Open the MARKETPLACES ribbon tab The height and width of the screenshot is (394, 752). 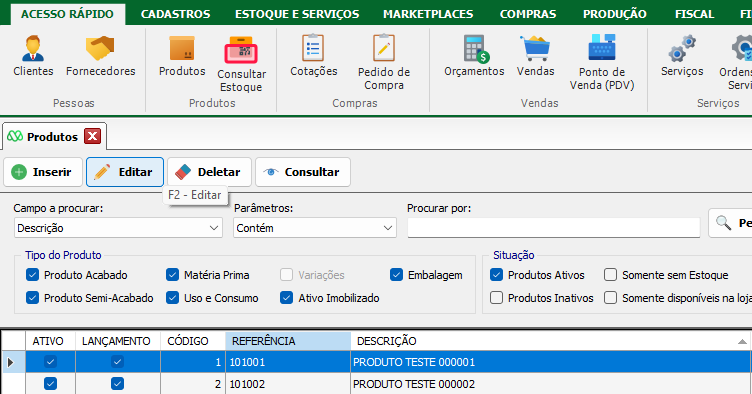428,14
